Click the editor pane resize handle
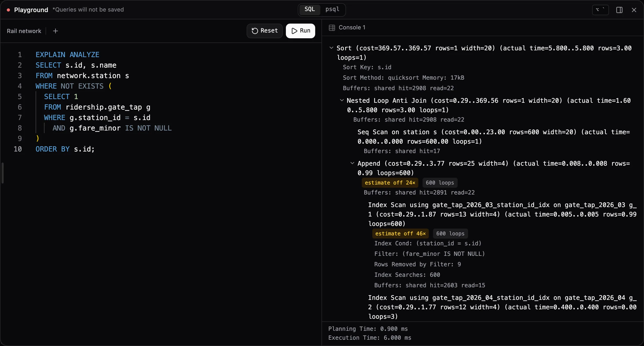The image size is (644, 346). [x=2, y=173]
